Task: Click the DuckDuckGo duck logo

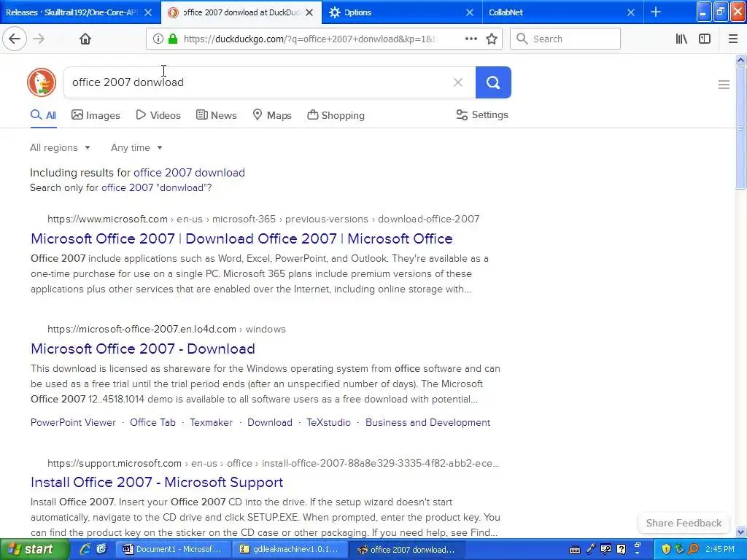Action: pos(42,82)
